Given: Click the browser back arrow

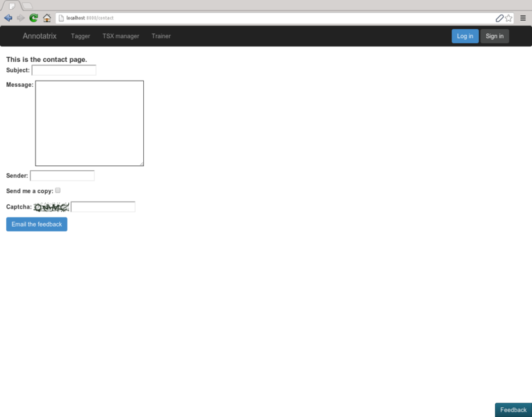Looking at the screenshot, I should tap(8, 18).
